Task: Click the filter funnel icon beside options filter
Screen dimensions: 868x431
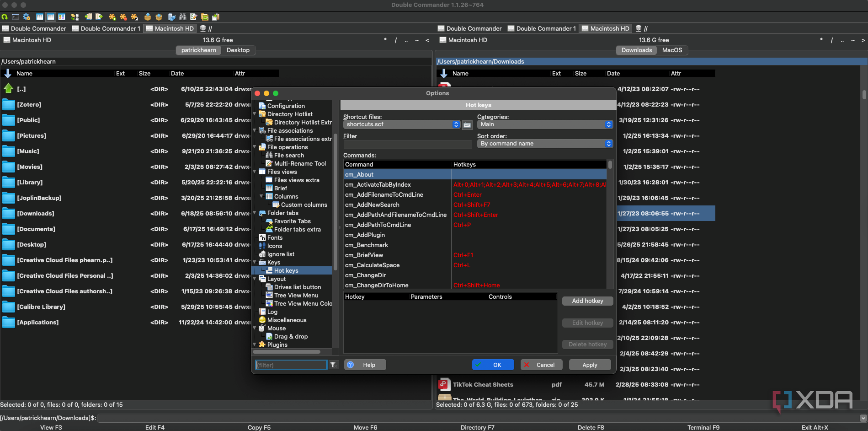Action: pyautogui.click(x=333, y=365)
